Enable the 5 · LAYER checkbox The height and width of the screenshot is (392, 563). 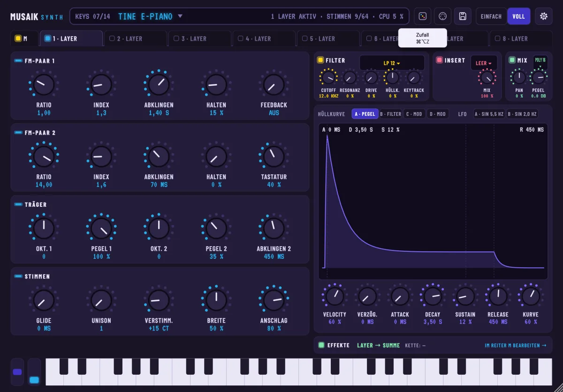pyautogui.click(x=305, y=38)
